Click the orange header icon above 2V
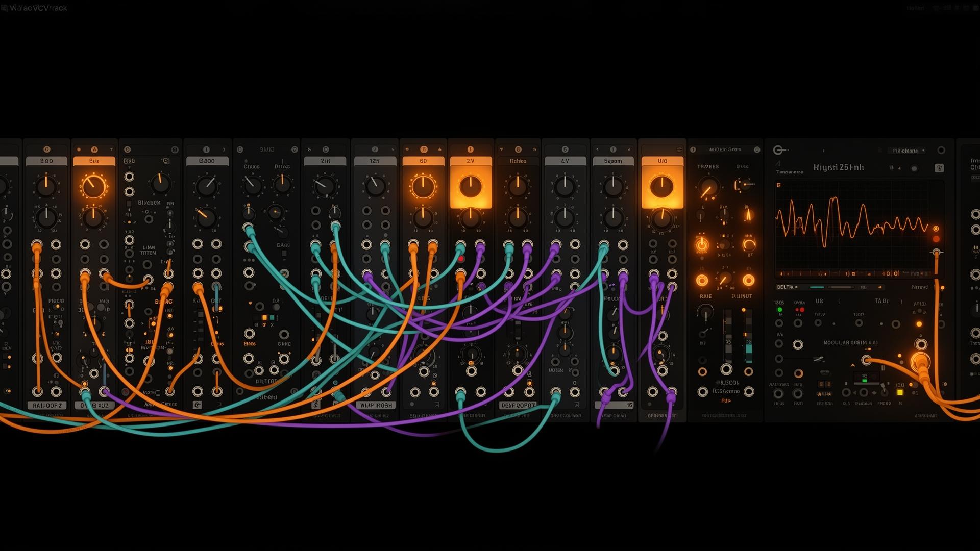This screenshot has width=980, height=551. [470, 149]
